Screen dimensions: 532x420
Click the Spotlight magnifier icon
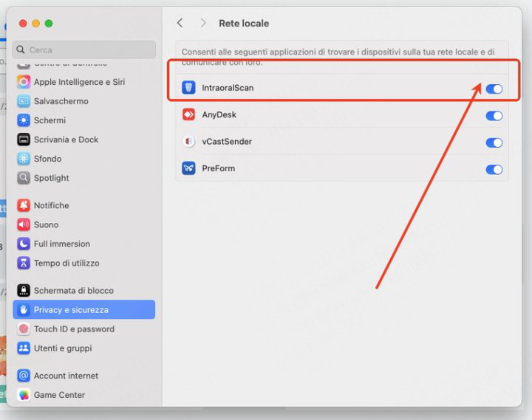coord(24,178)
